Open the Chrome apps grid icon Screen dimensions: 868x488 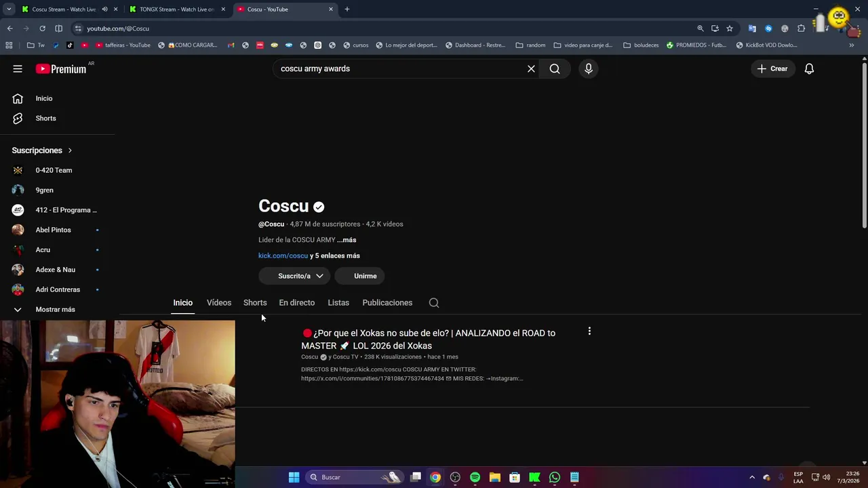click(x=9, y=45)
